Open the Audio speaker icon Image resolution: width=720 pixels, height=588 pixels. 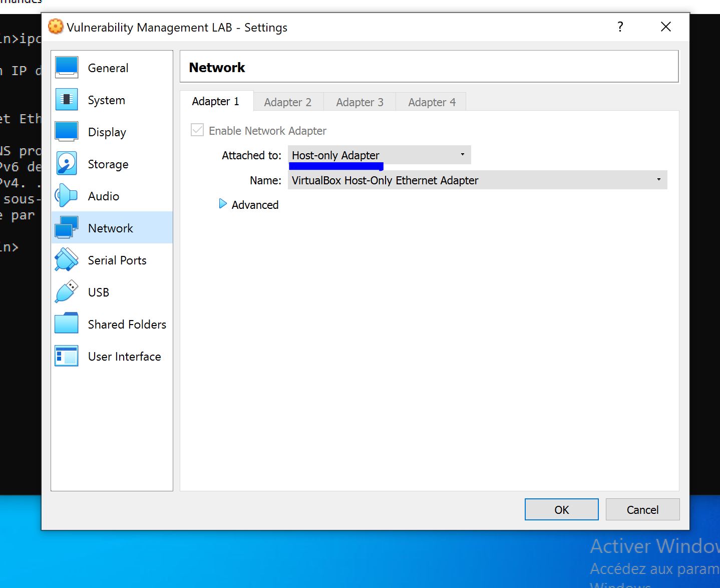tap(67, 196)
